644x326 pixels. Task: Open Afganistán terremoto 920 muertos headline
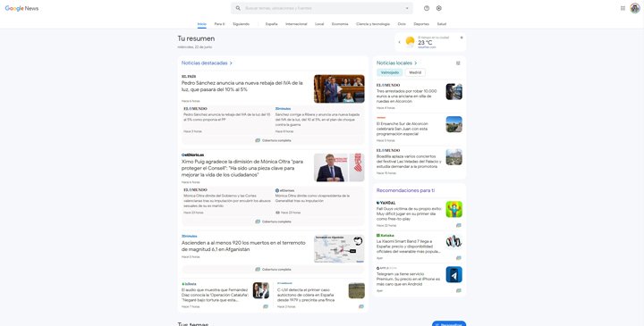click(243, 246)
